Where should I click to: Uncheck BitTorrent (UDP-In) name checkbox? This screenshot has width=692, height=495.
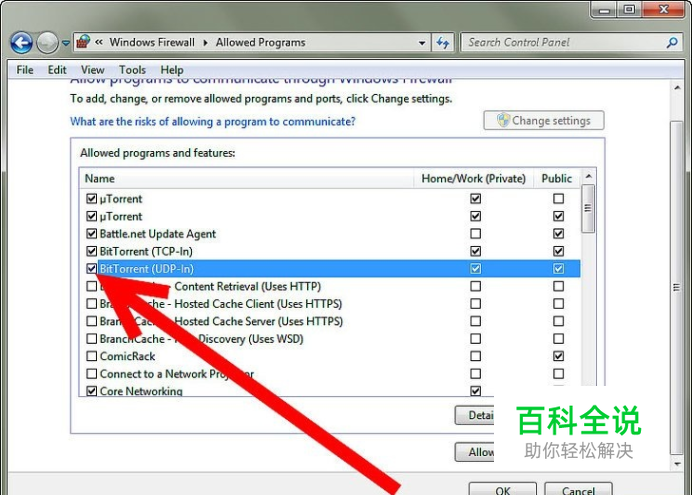pyautogui.click(x=91, y=268)
